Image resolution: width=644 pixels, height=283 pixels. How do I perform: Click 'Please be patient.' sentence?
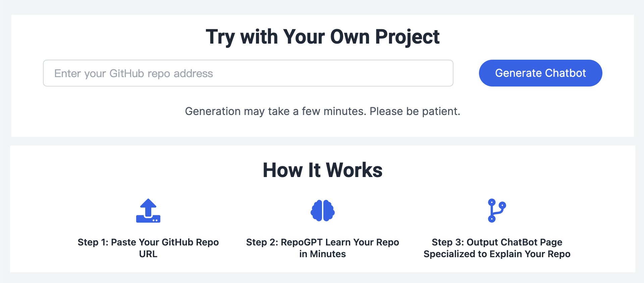click(415, 111)
